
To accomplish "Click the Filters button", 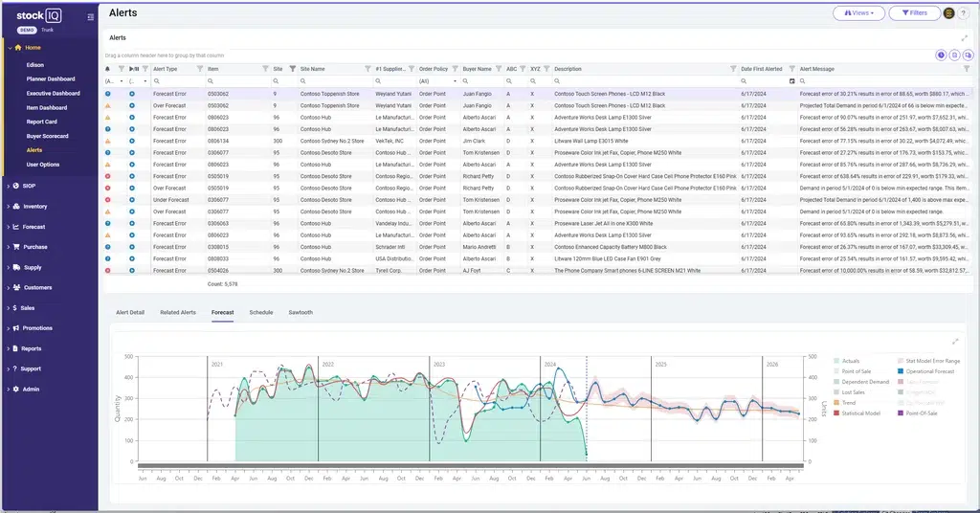I will 914,13.
